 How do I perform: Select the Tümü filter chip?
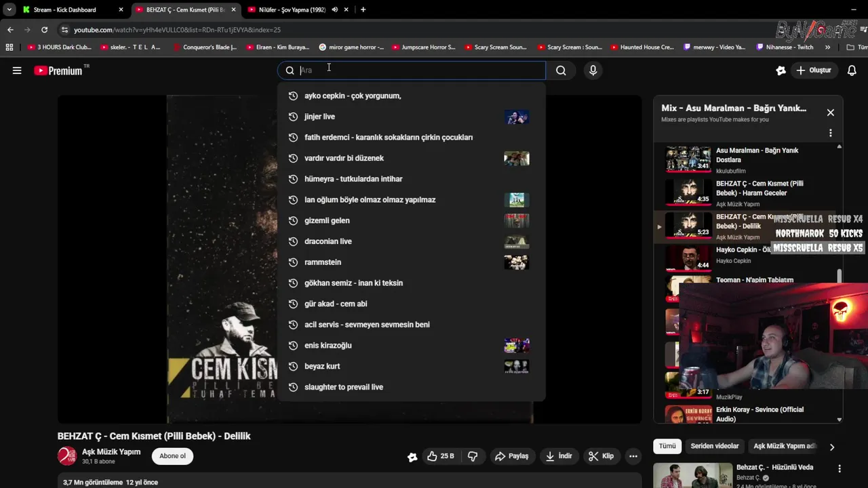pos(667,446)
